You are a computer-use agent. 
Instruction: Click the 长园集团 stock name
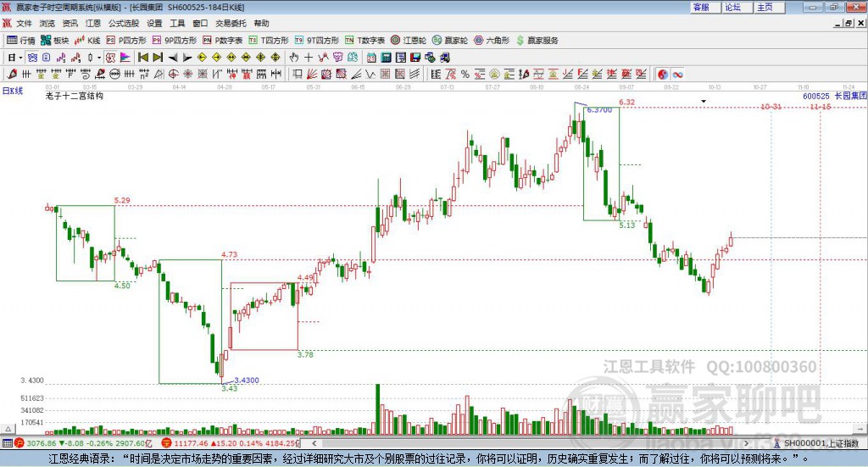pyautogui.click(x=850, y=97)
